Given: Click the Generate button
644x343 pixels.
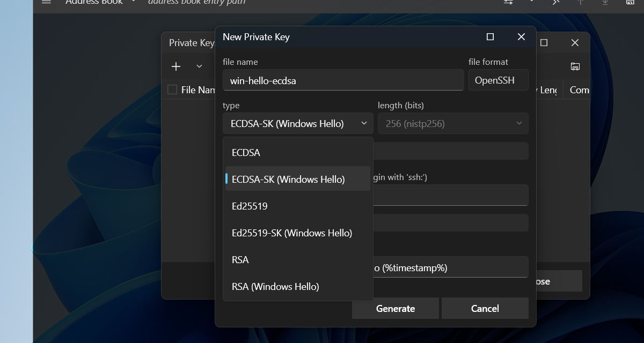Looking at the screenshot, I should click(x=396, y=308).
